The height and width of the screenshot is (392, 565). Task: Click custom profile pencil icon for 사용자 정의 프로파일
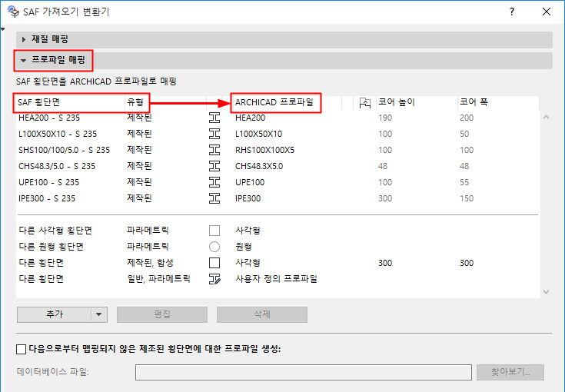(x=214, y=279)
